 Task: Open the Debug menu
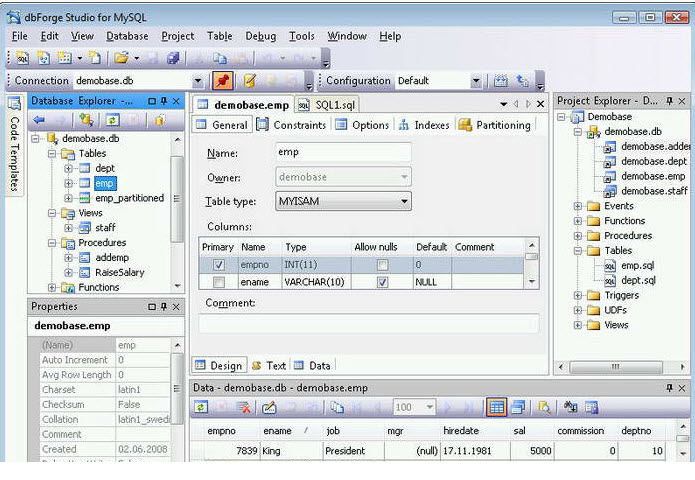[x=261, y=36]
